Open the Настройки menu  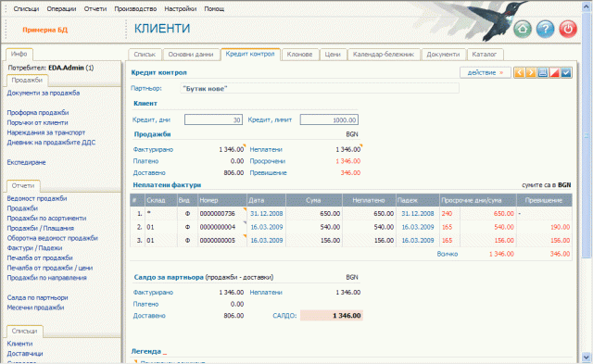tap(180, 8)
